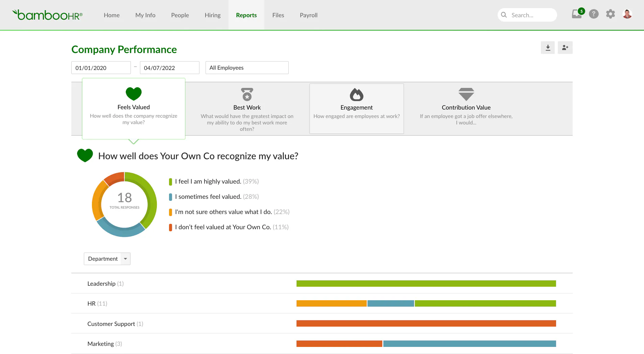Click 'I feel I am highly valued.' text
This screenshot has width=644, height=354.
click(x=208, y=182)
